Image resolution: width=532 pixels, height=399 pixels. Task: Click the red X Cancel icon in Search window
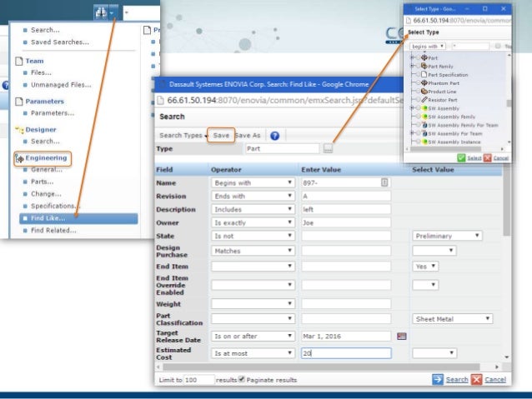(476, 379)
